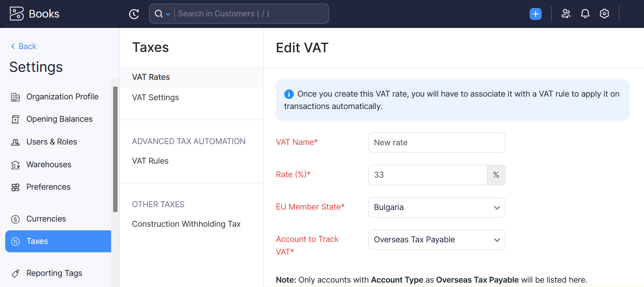Click the Rate percentage input field
The height and width of the screenshot is (287, 644).
click(427, 175)
